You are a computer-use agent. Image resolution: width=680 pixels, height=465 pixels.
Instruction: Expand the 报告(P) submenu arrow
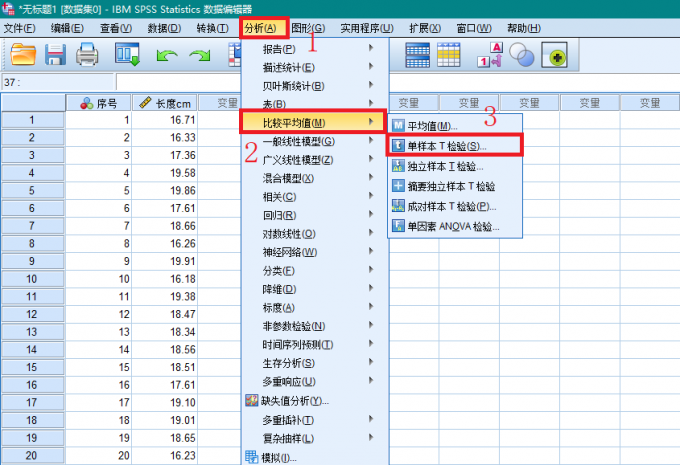371,48
